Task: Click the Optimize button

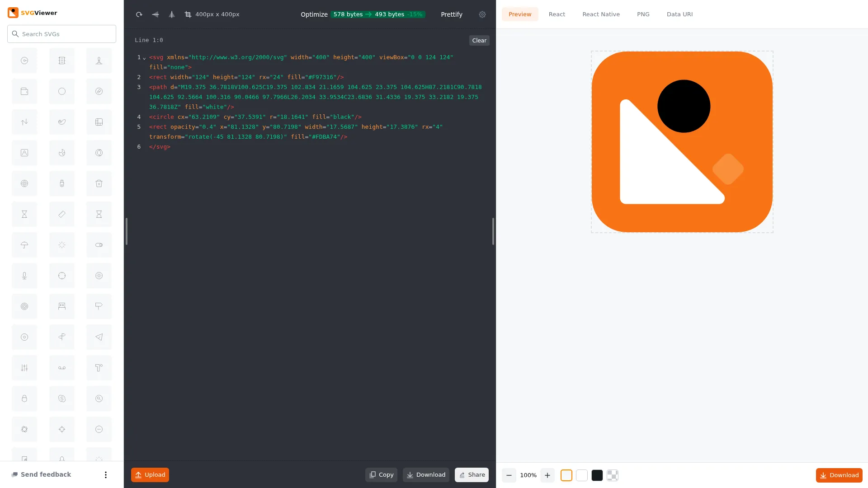Action: (x=314, y=14)
